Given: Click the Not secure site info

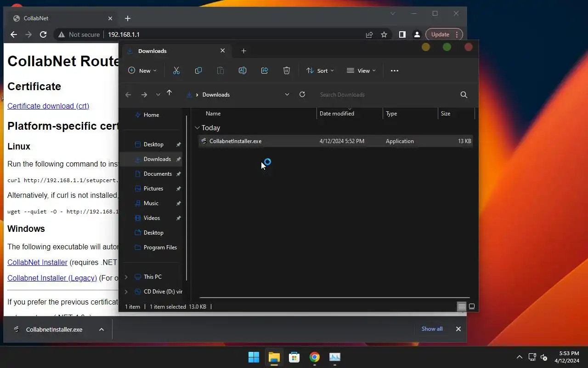Looking at the screenshot, I should (x=79, y=34).
